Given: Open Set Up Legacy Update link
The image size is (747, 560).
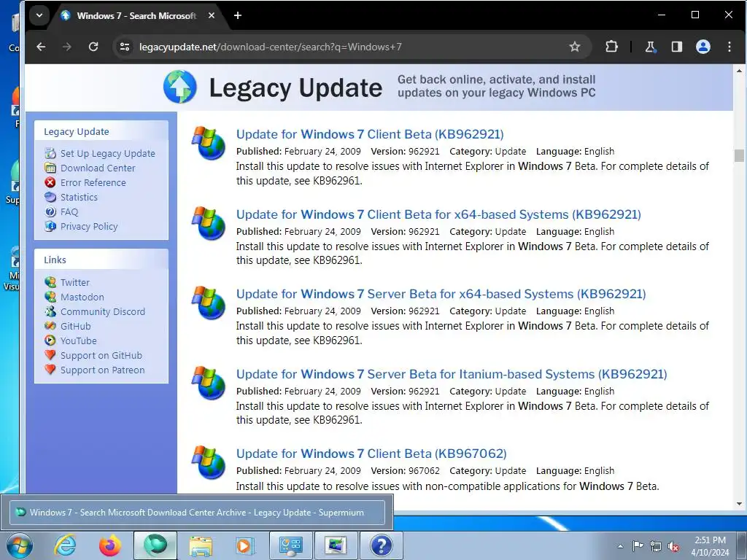Looking at the screenshot, I should (x=108, y=153).
